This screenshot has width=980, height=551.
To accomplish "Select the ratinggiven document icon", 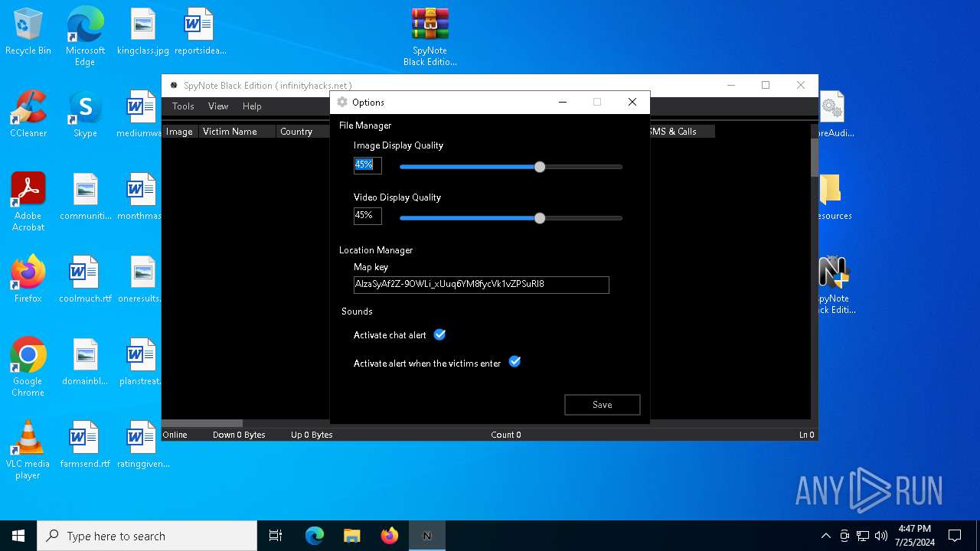I will (143, 445).
